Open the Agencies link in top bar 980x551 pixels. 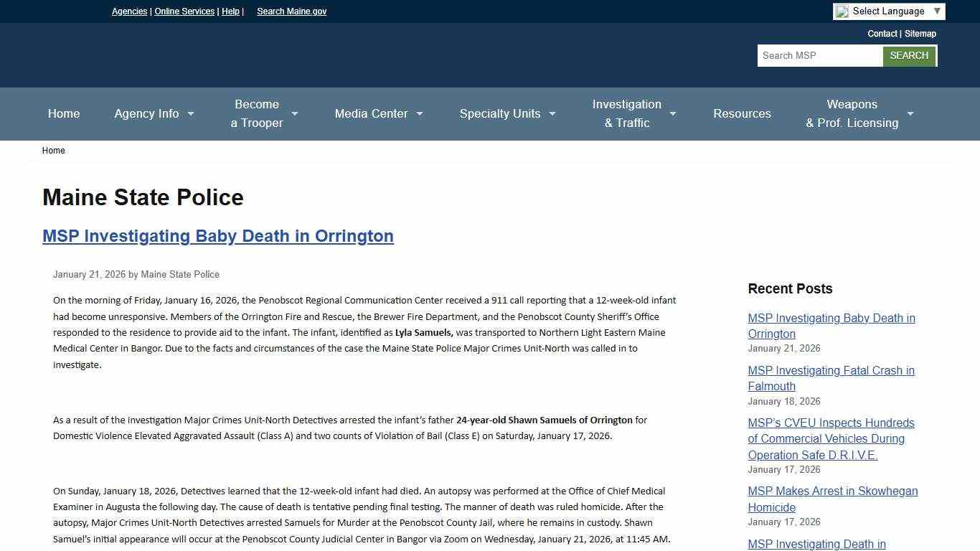(x=129, y=11)
